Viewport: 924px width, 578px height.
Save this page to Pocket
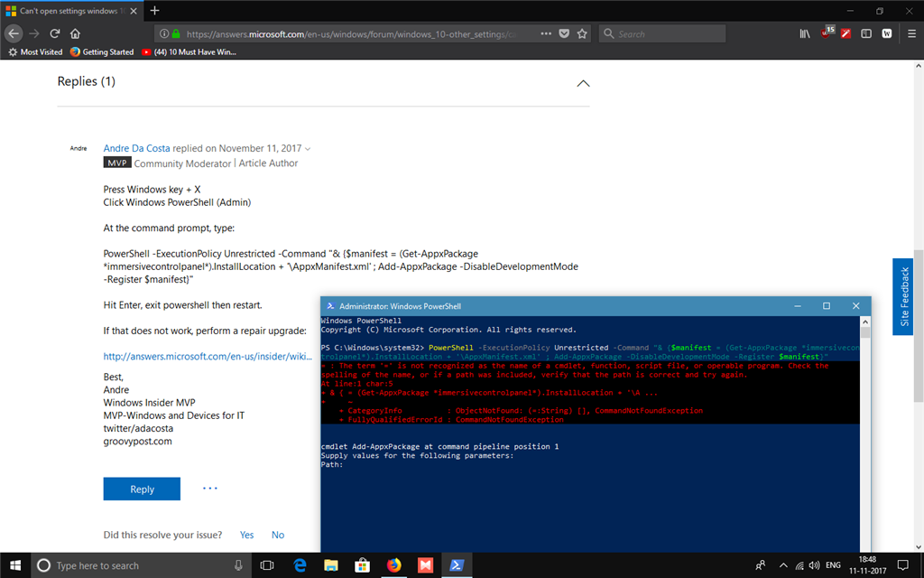[x=564, y=33]
